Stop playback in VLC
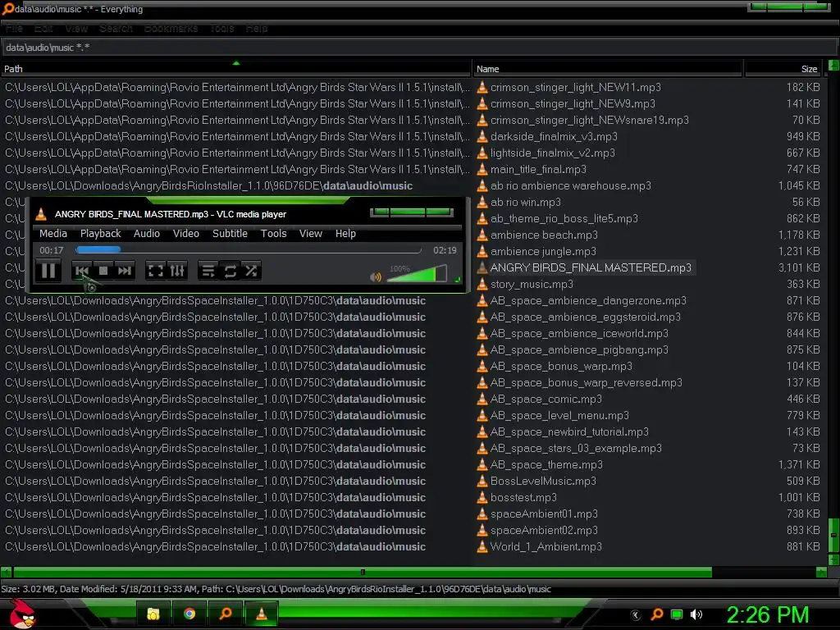Screen dimensions: 840x630 coord(103,271)
